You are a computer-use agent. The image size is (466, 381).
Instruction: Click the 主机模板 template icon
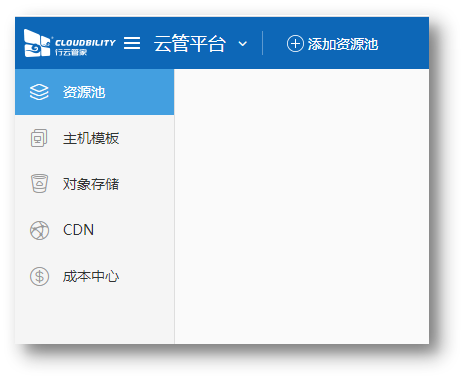tap(39, 138)
